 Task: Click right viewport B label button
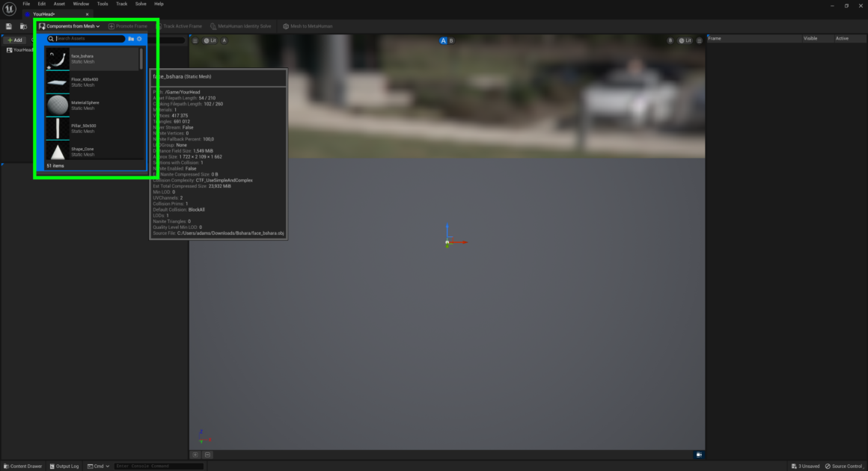click(670, 40)
